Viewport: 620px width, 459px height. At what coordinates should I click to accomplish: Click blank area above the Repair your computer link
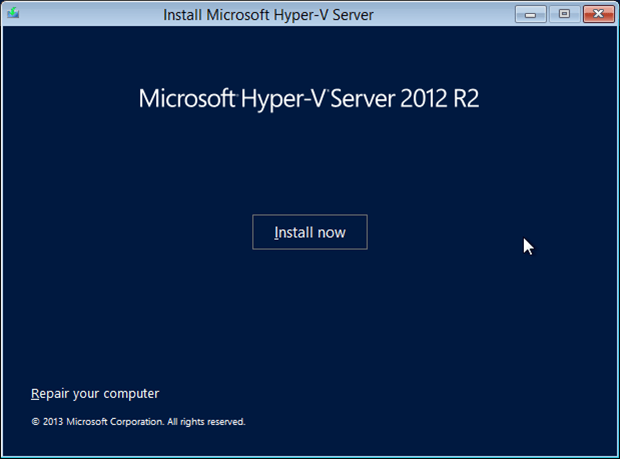click(x=95, y=350)
